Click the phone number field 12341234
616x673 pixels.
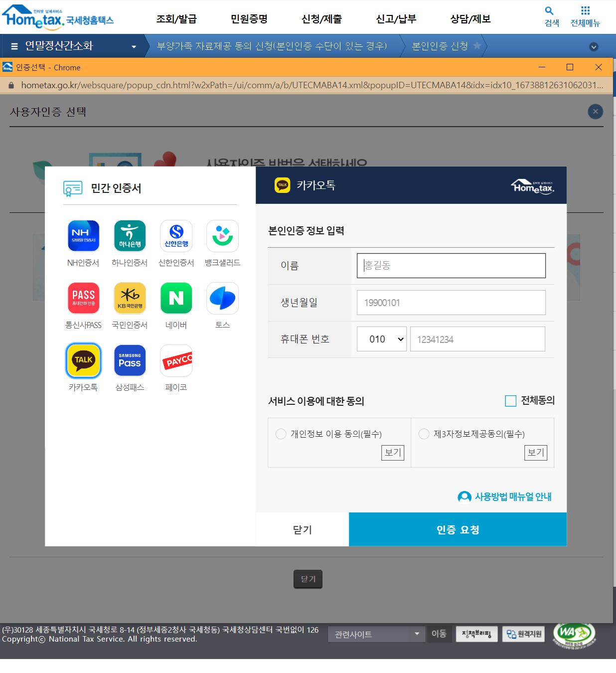point(477,339)
